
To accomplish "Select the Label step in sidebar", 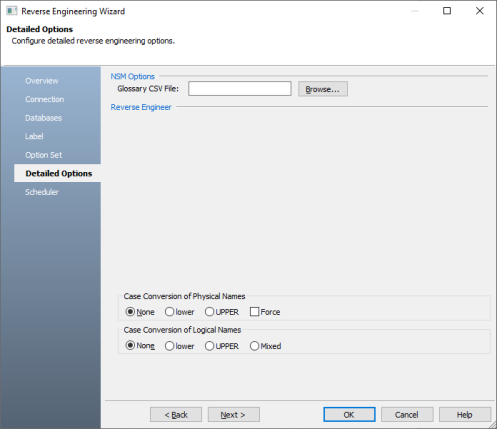I will [x=34, y=136].
